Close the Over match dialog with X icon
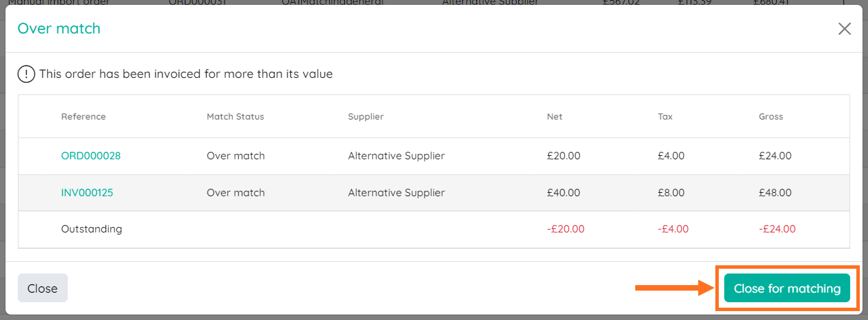 tap(845, 29)
